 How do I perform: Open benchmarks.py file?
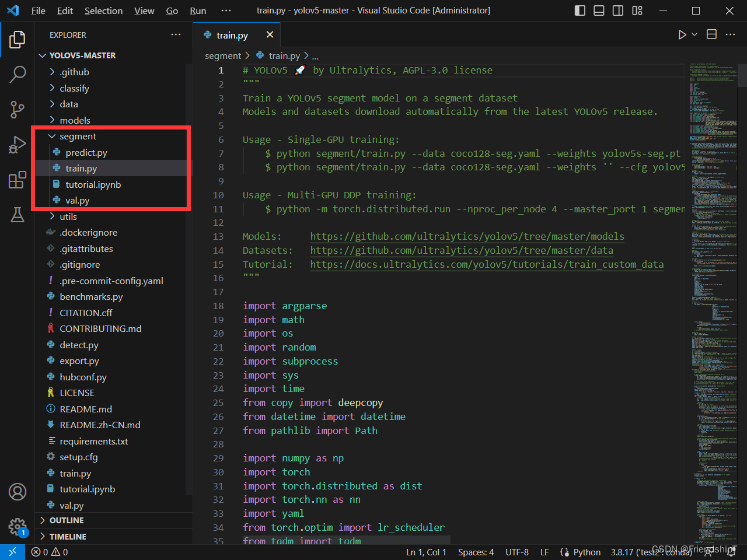(x=113, y=296)
